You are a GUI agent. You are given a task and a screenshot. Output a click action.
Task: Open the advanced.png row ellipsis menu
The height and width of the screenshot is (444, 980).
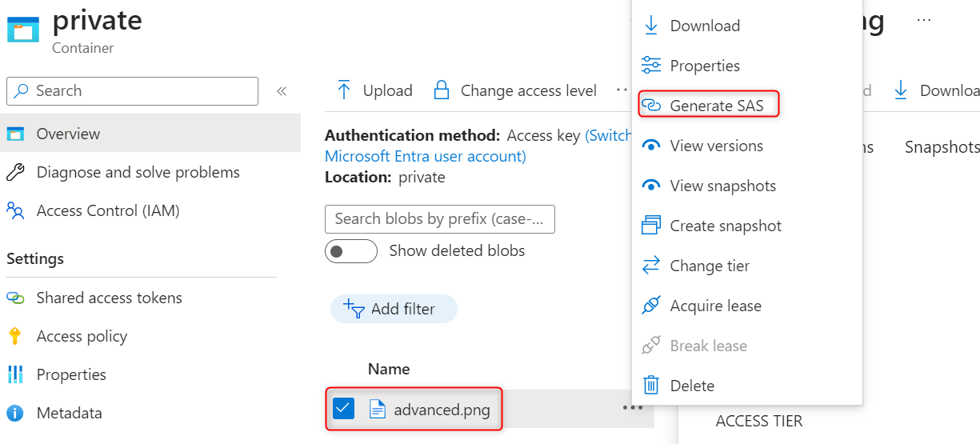(632, 408)
